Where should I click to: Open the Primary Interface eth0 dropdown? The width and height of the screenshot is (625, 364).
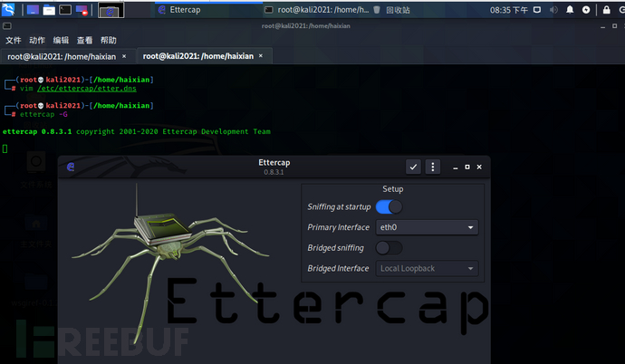427,227
